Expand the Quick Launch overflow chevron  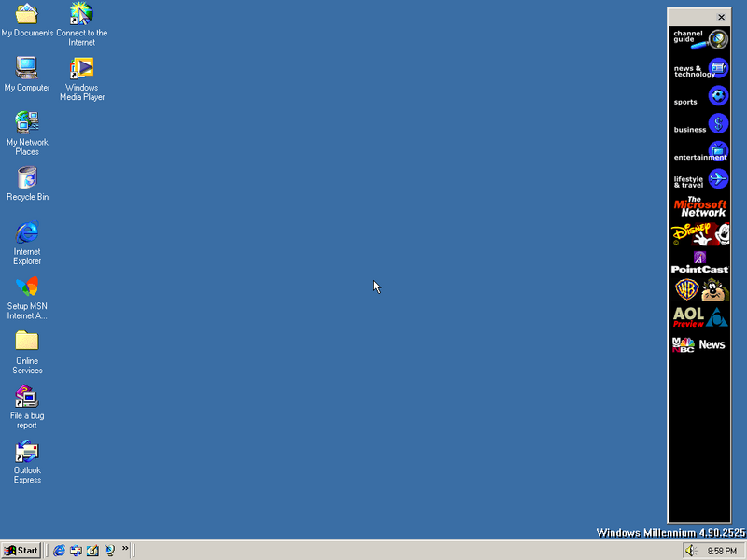pos(125,548)
